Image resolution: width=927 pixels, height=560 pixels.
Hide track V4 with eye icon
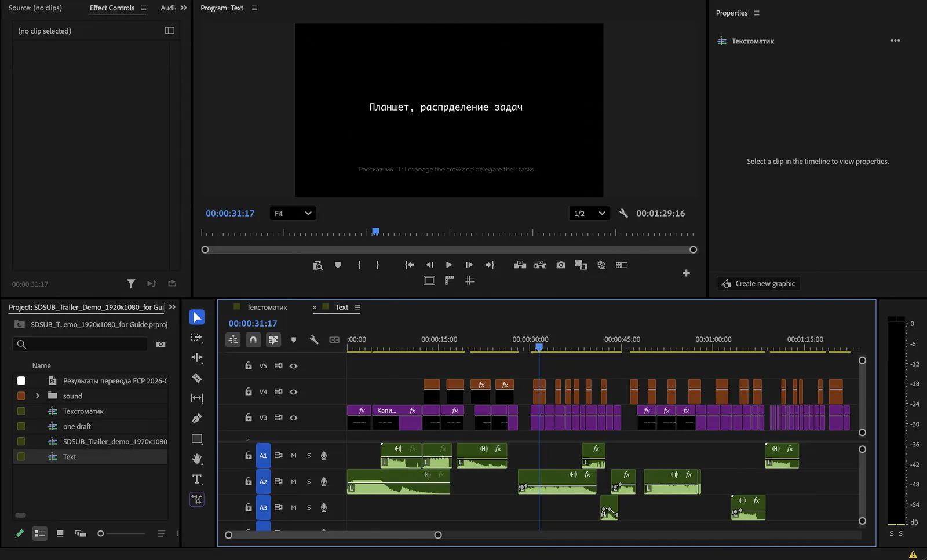pos(294,392)
